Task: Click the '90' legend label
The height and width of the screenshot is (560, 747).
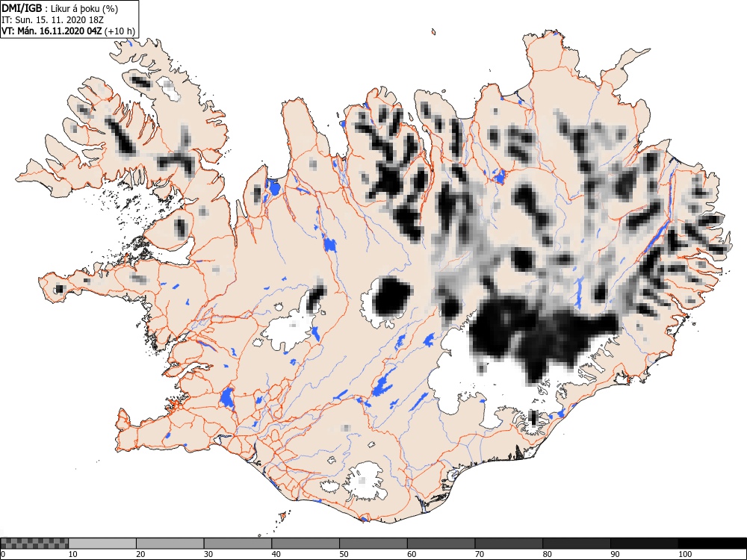Action: click(x=614, y=554)
